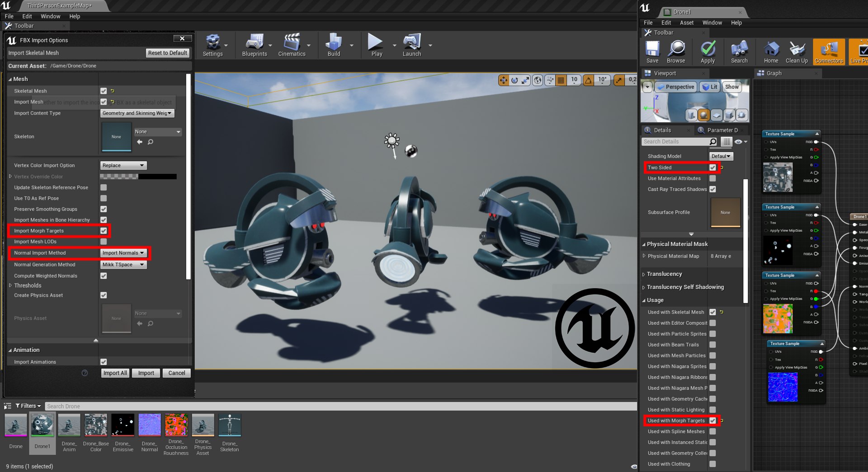Toggle the Skeletal Mesh checkbox
Screen dimensions: 868x472
tap(104, 91)
